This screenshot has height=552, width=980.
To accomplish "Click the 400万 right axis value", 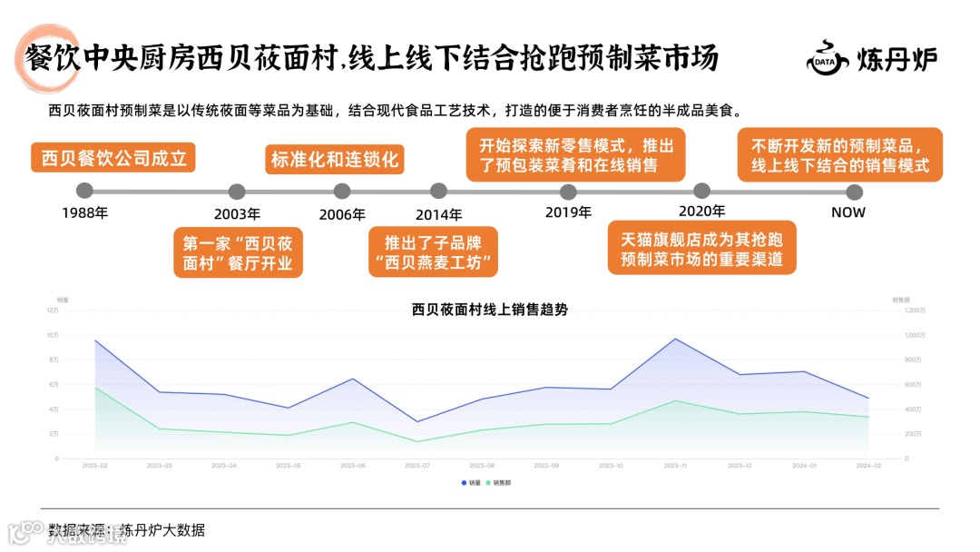I will pyautogui.click(x=913, y=409).
